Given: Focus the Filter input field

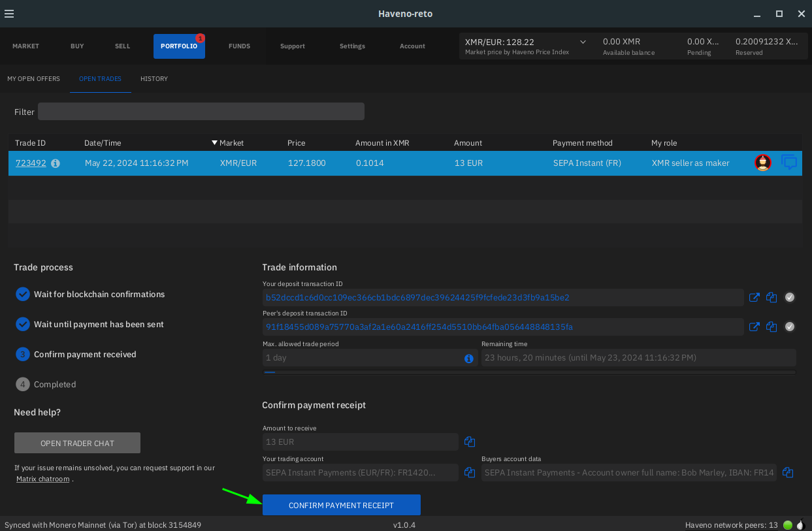Looking at the screenshot, I should (x=201, y=112).
